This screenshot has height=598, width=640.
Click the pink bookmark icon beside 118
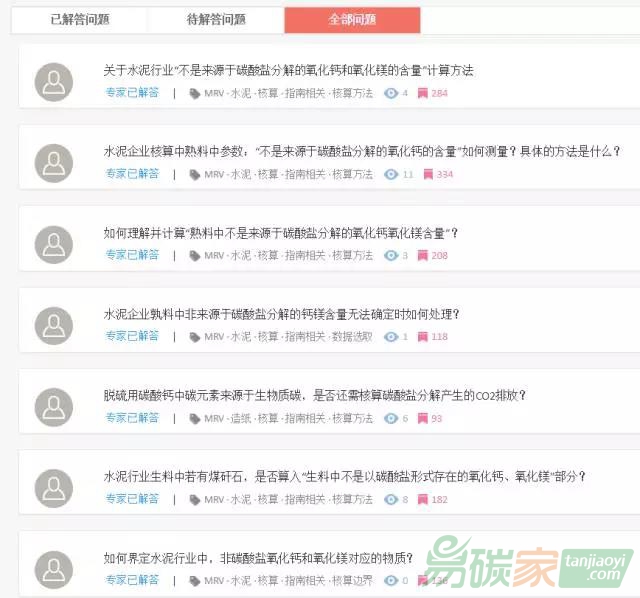tap(422, 337)
